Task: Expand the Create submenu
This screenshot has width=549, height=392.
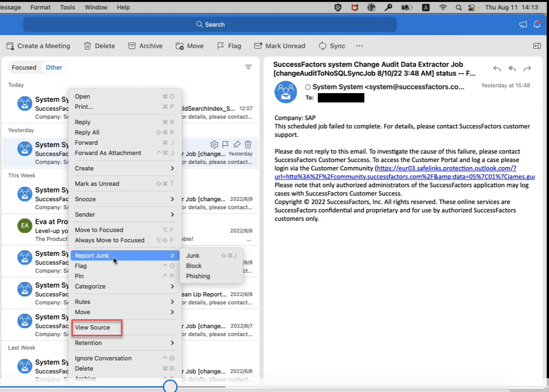Action: [x=124, y=169]
